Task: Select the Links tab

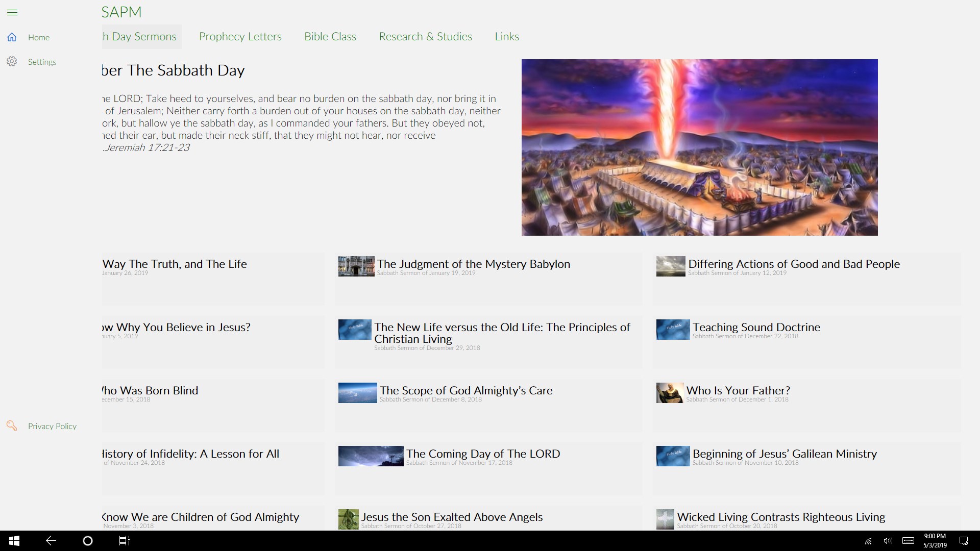Action: click(506, 37)
